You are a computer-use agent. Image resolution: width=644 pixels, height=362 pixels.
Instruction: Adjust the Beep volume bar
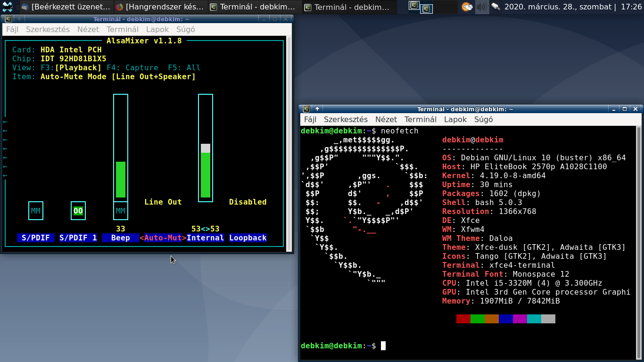[x=121, y=148]
